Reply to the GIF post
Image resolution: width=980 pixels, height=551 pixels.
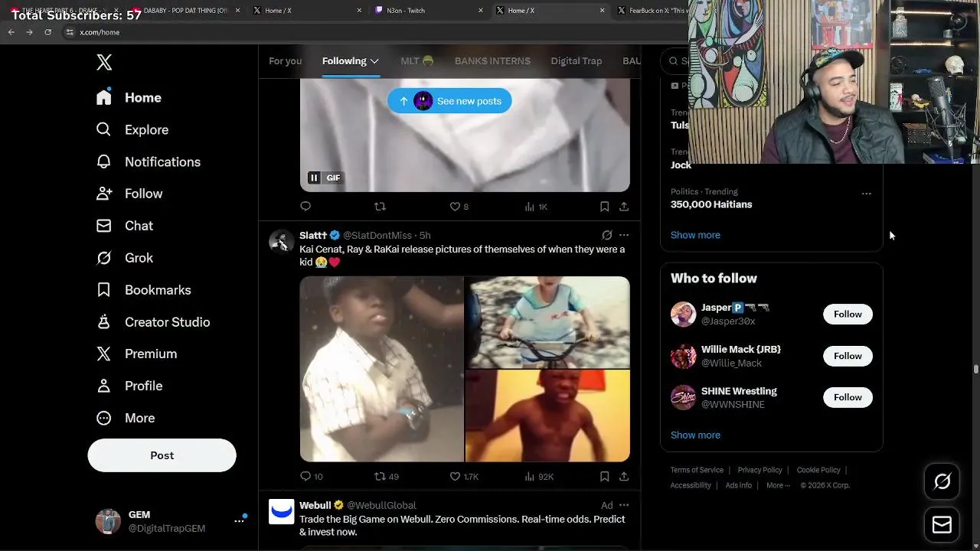[305, 207]
